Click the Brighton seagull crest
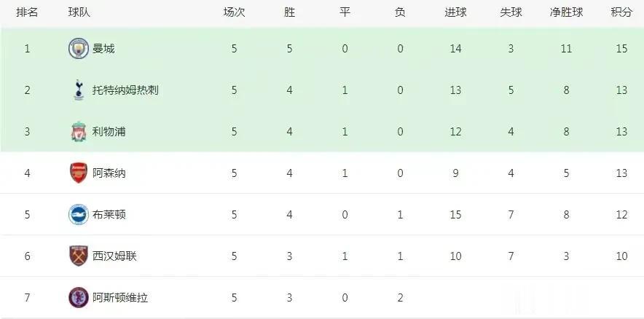The height and width of the screenshot is (319, 644). click(79, 214)
